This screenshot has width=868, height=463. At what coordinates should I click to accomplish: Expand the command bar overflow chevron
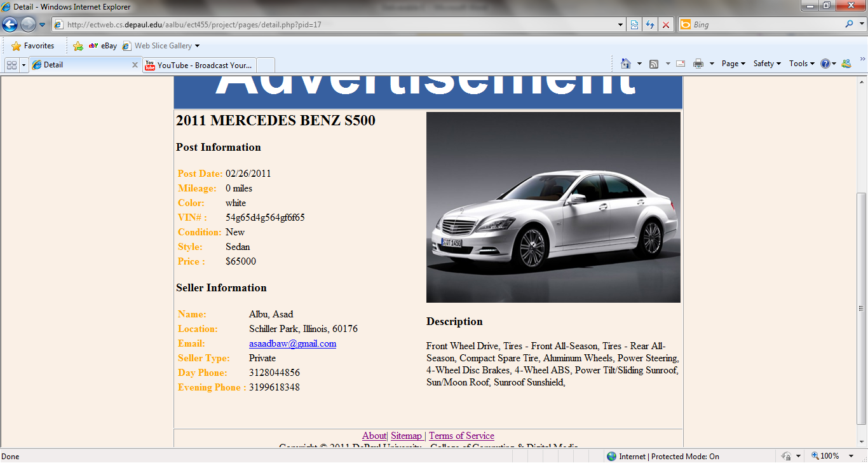[x=862, y=59]
